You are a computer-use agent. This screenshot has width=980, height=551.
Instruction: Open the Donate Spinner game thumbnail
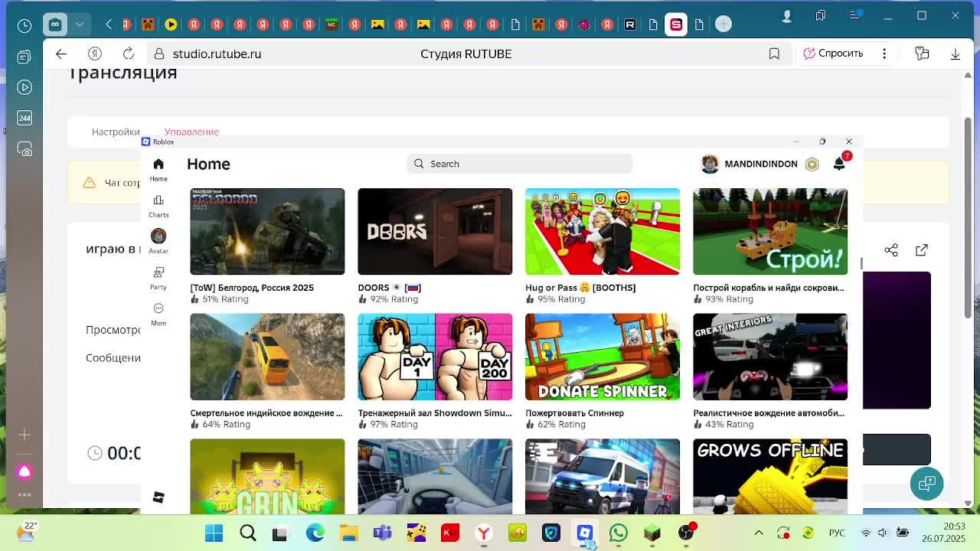(x=603, y=357)
